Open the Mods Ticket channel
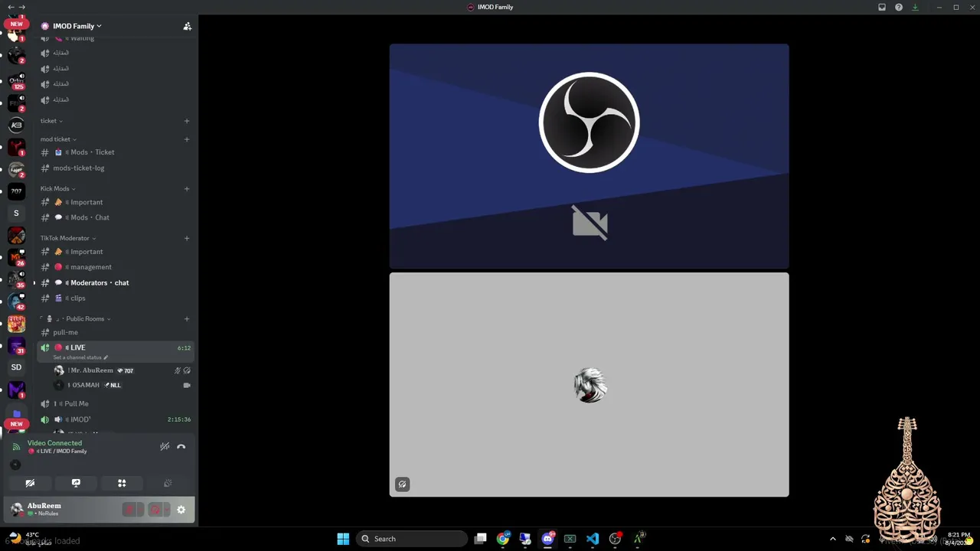The height and width of the screenshot is (551, 980). [116, 152]
